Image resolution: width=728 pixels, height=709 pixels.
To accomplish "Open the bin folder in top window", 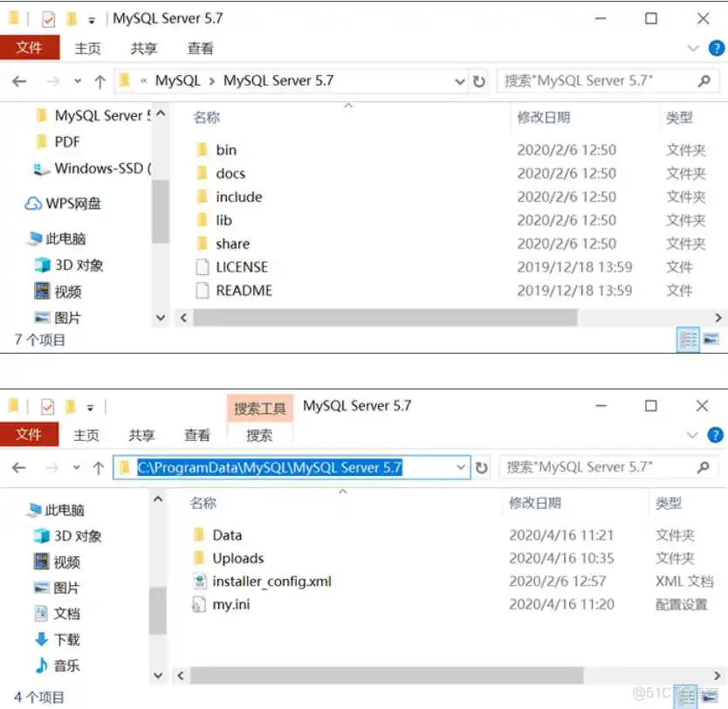I will 226,150.
